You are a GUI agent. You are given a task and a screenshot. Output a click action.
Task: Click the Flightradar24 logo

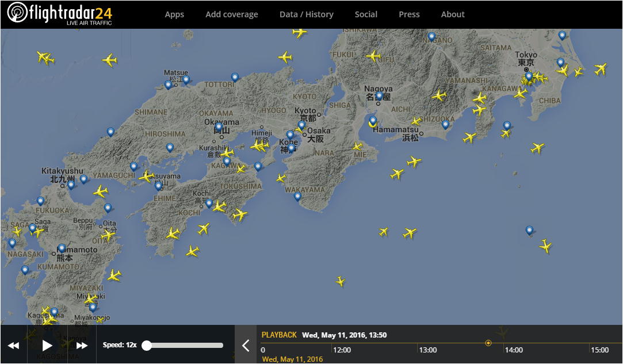(x=59, y=14)
